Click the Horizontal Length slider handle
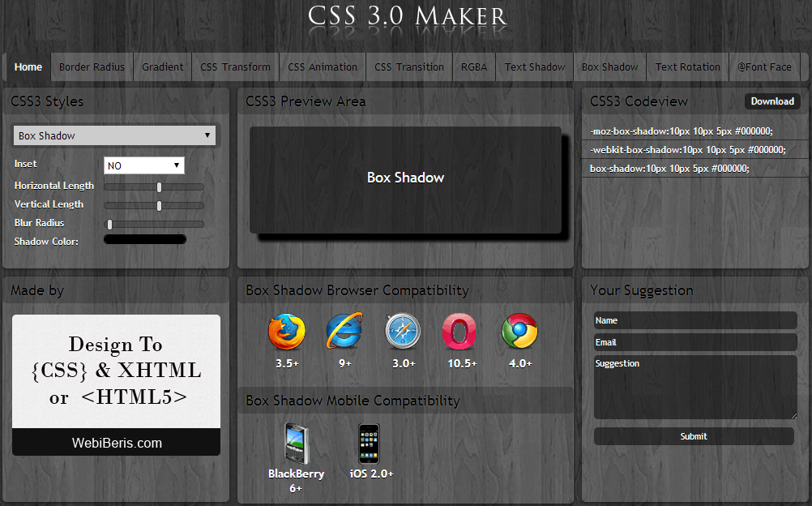This screenshot has height=506, width=812. tap(159, 187)
